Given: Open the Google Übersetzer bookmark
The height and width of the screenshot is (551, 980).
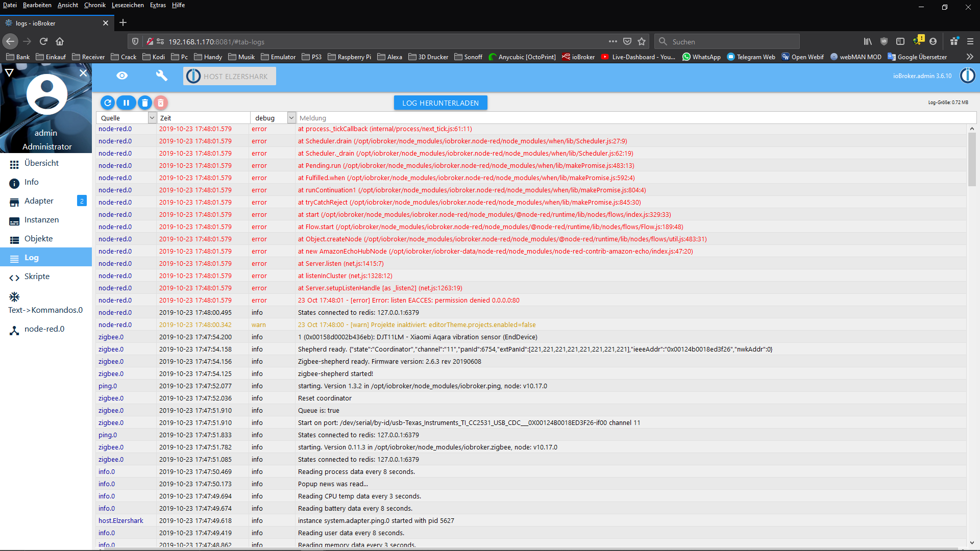Looking at the screenshot, I should [917, 57].
